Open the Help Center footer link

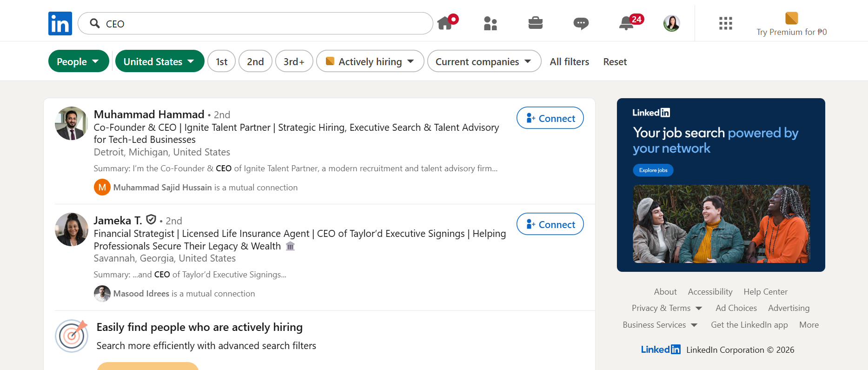click(765, 292)
